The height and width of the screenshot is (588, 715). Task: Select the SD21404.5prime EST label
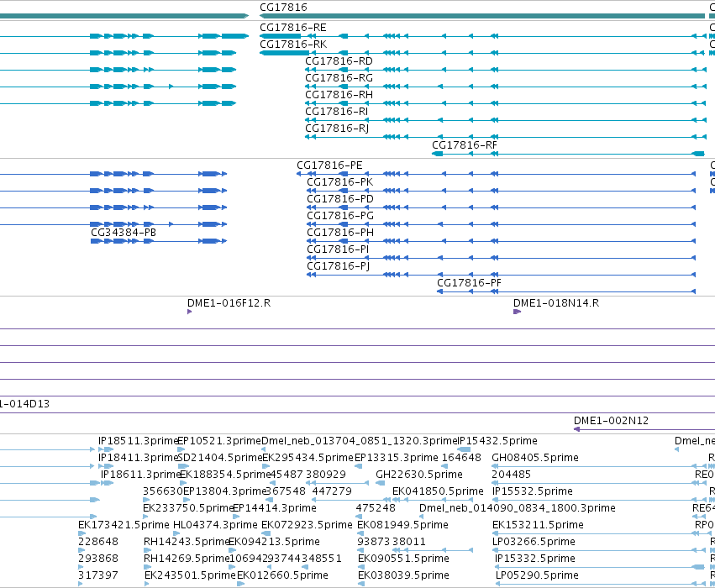click(x=220, y=458)
